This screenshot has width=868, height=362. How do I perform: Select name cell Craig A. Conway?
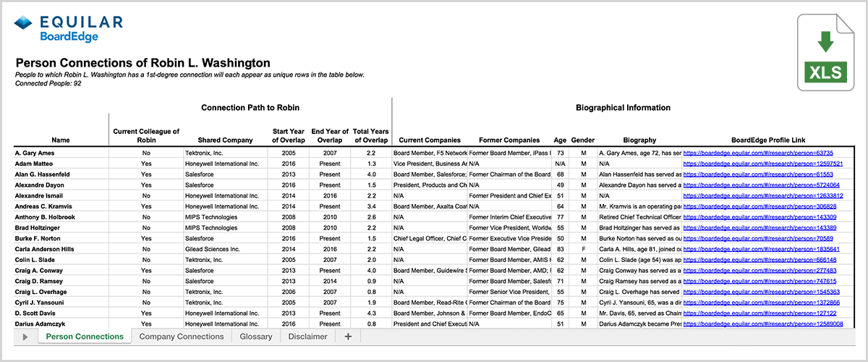click(x=61, y=270)
